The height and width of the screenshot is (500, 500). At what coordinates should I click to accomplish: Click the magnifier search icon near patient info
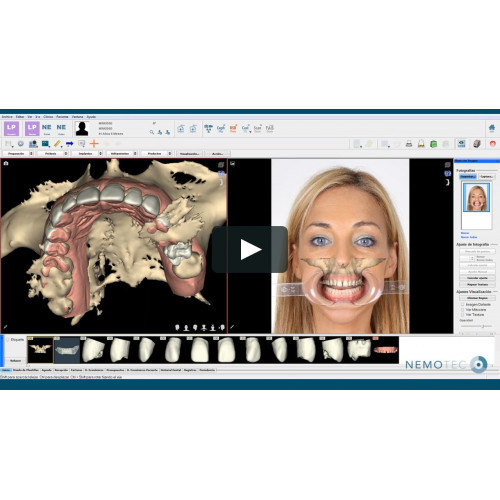(x=152, y=132)
